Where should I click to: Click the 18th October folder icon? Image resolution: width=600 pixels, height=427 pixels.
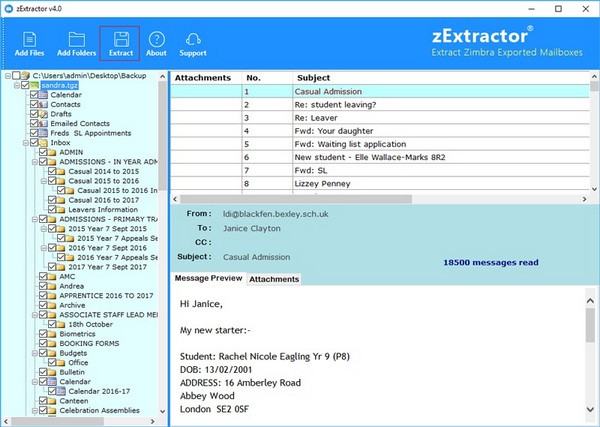tap(62, 324)
